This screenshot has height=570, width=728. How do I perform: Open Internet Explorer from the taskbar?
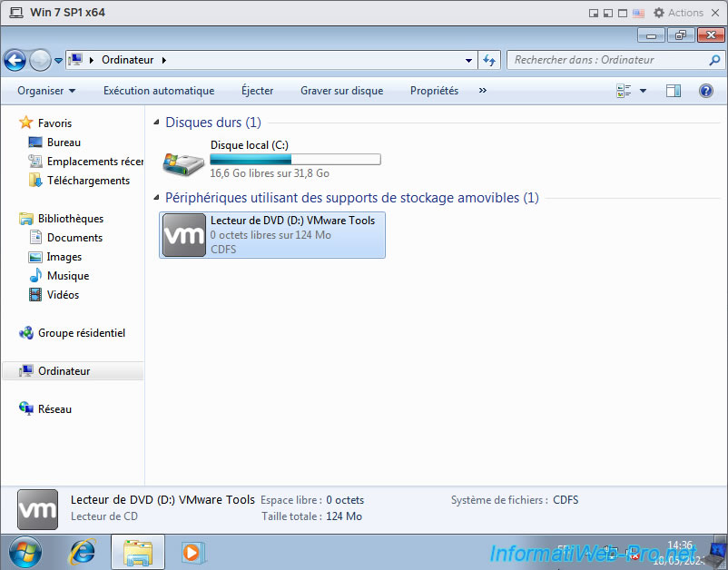tap(83, 551)
